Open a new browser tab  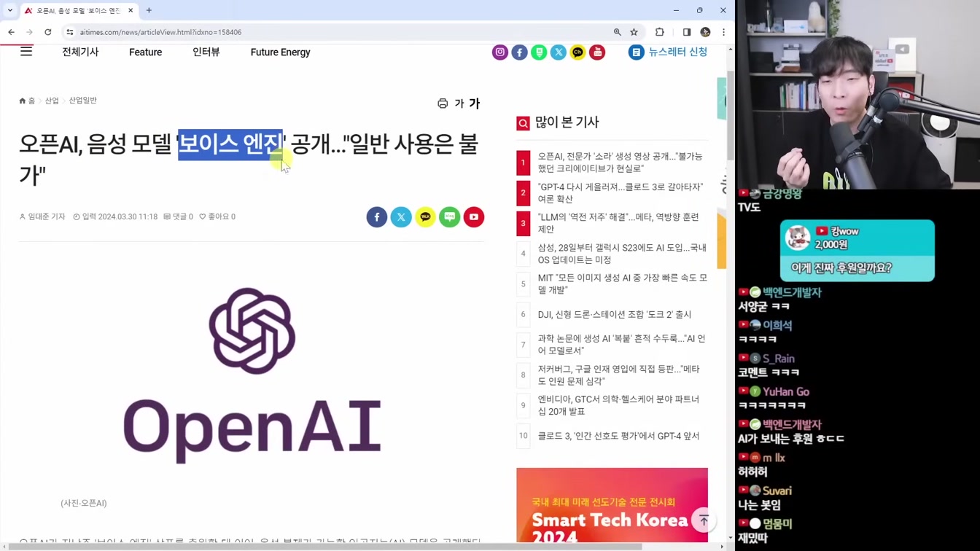(149, 10)
